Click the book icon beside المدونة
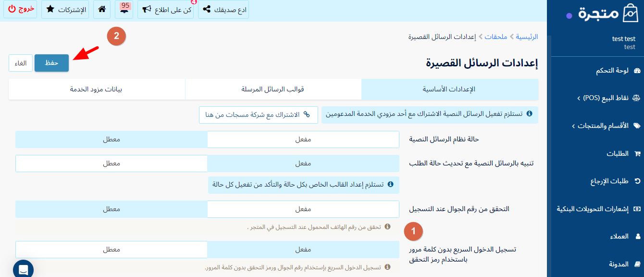This screenshot has height=277, width=644. coord(638,264)
